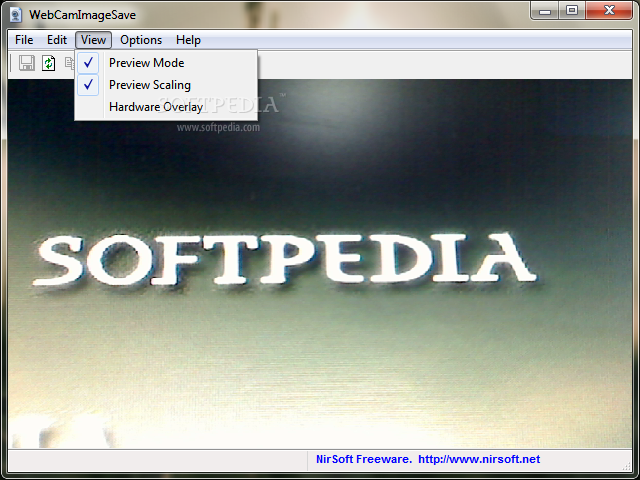Toggle the Preview Scaling option
The height and width of the screenshot is (480, 640).
pyautogui.click(x=166, y=85)
